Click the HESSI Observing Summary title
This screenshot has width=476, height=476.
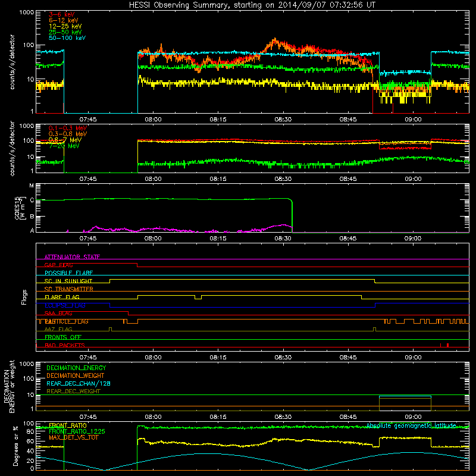[252, 5]
